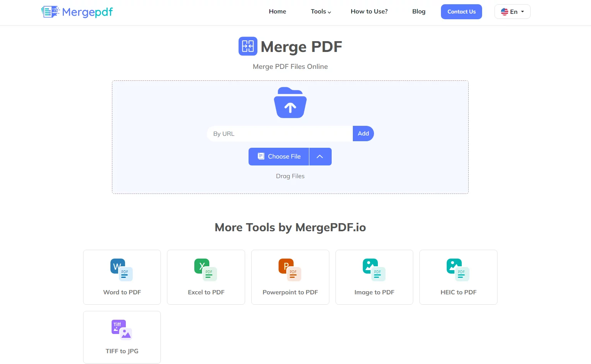Open the Blog page
The height and width of the screenshot is (364, 591).
point(419,12)
